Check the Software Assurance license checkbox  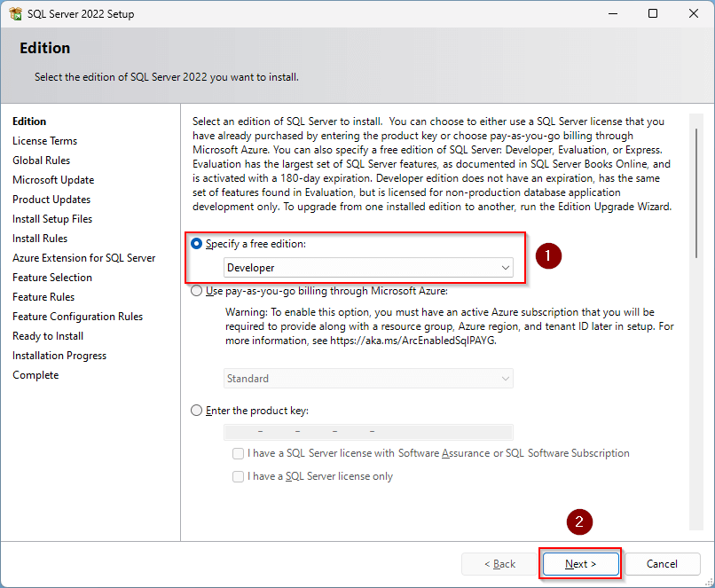(x=238, y=453)
